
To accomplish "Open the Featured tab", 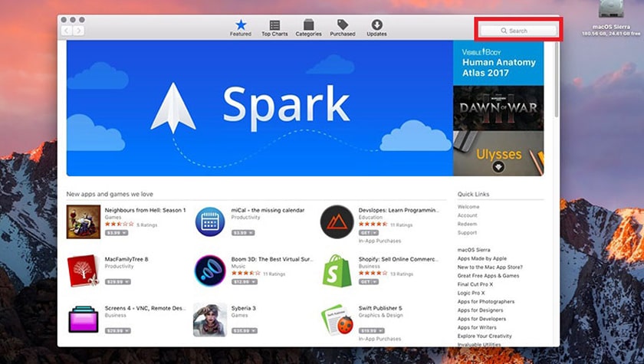I will (x=241, y=28).
